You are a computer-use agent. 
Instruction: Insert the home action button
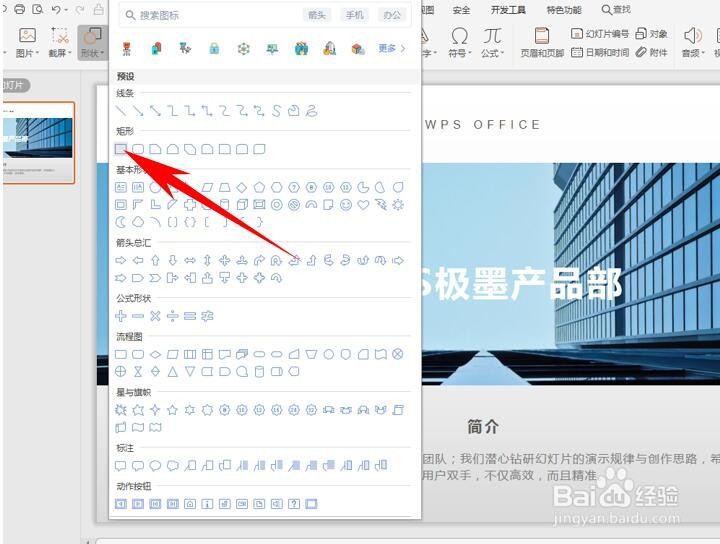[x=190, y=504]
